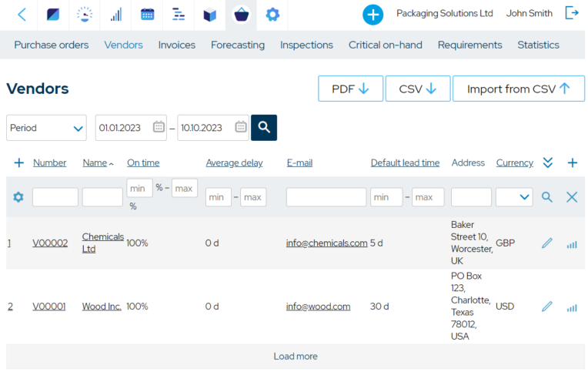Viewport: 588px width, 372px height.
Task: Sort by E-mail column header
Action: click(x=299, y=163)
